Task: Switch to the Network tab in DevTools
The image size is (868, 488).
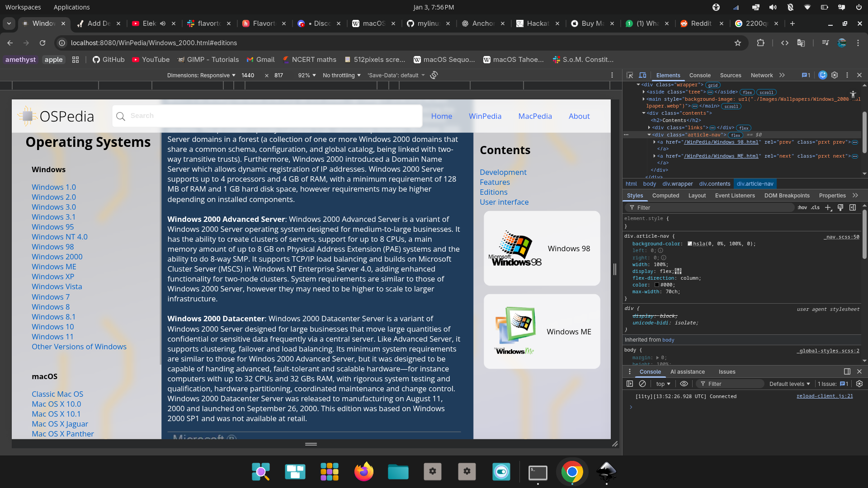Action: coord(761,75)
